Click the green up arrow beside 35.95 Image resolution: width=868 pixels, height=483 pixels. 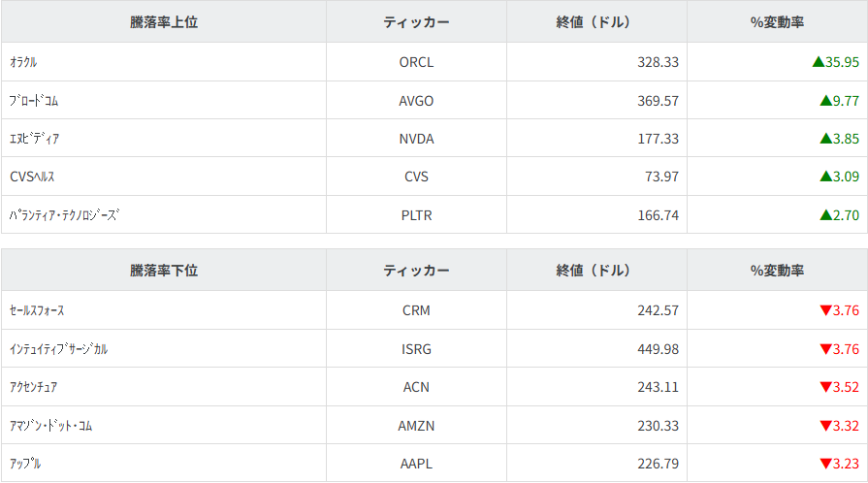click(x=819, y=62)
